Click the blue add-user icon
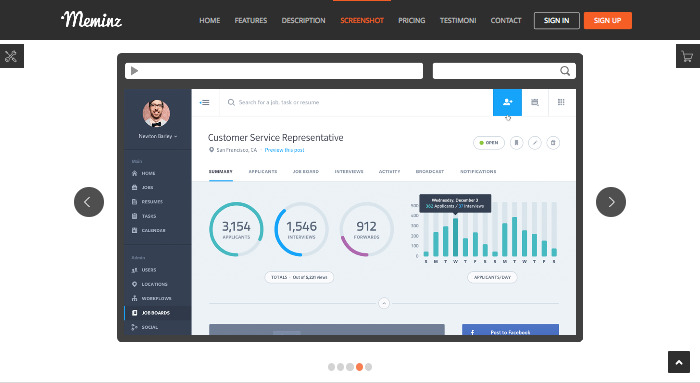 pos(507,102)
